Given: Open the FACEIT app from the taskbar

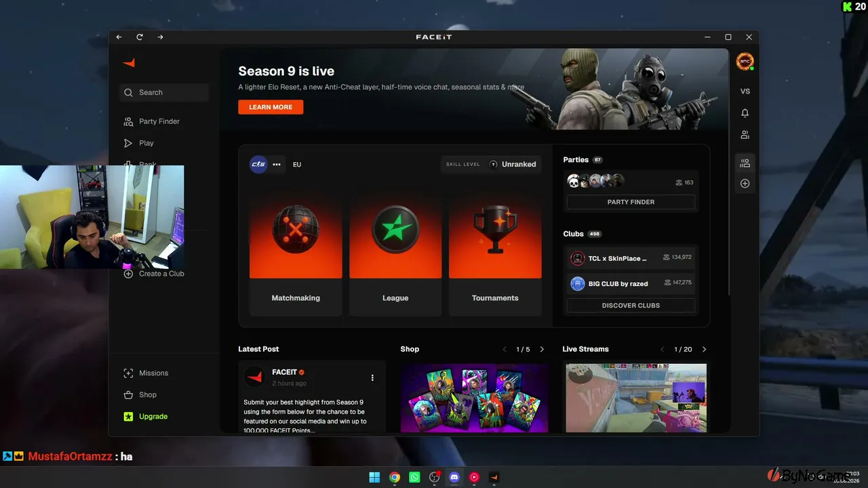Looking at the screenshot, I should 494,477.
